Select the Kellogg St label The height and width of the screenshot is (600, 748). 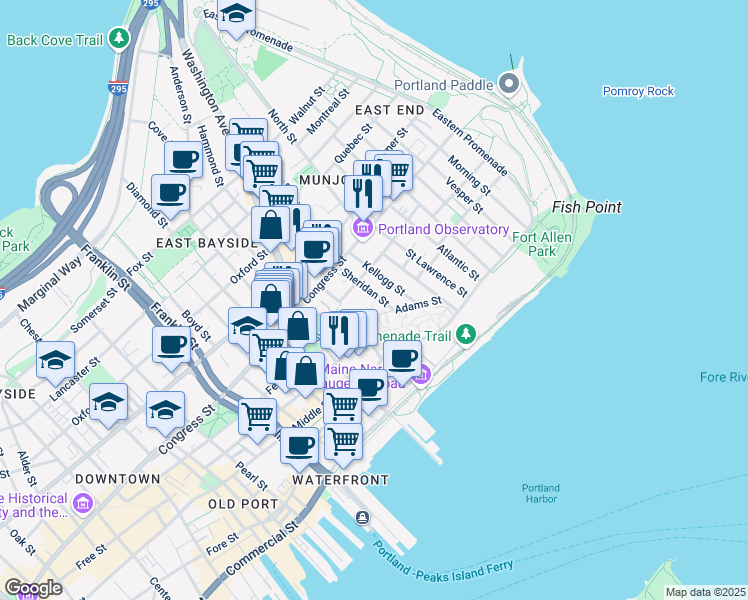[x=383, y=278]
